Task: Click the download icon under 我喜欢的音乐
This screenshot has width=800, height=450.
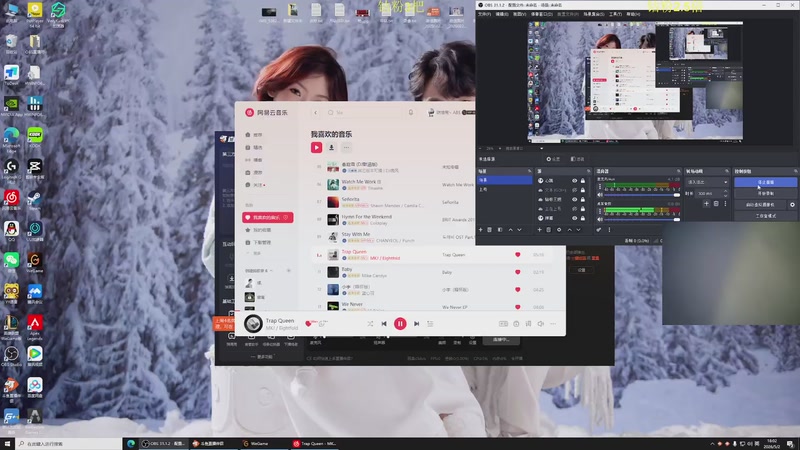Action: 331,147
